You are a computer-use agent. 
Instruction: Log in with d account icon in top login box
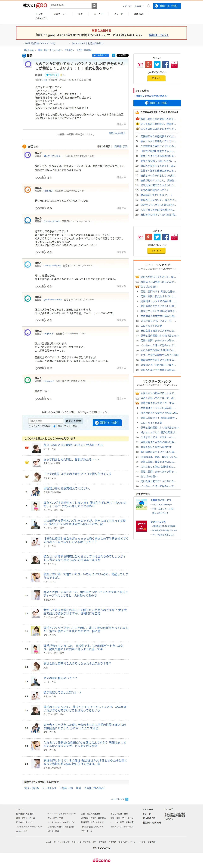point(174,64)
